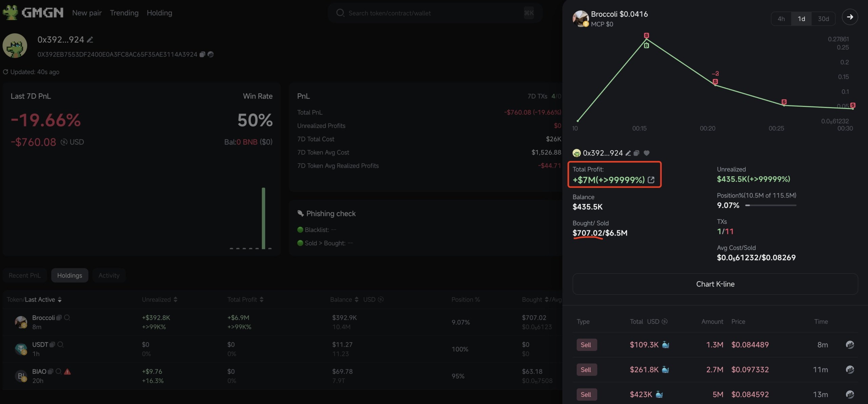Image resolution: width=868 pixels, height=404 pixels.
Task: Toggle USD currency in Last 7D PnL
Action: pos(64,142)
